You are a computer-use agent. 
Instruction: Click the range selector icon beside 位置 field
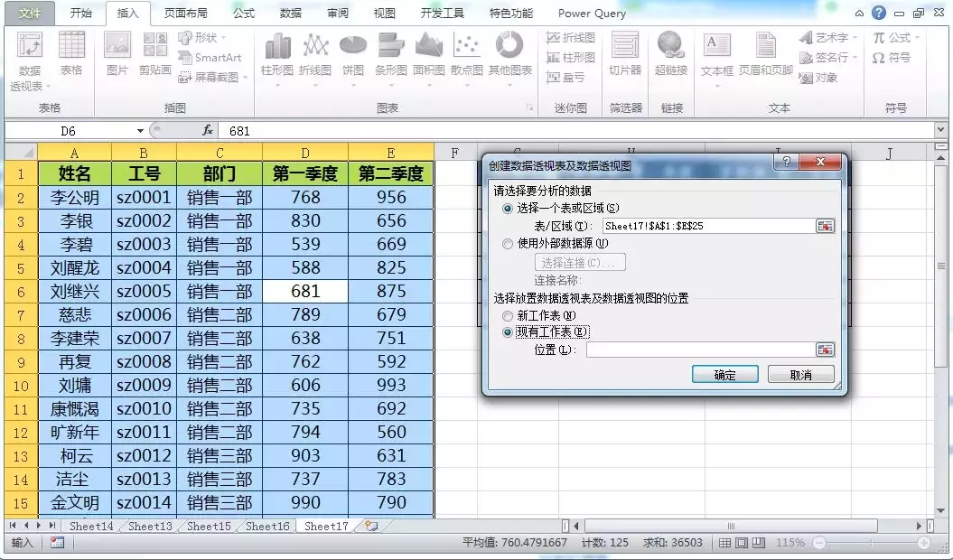pyautogui.click(x=825, y=350)
